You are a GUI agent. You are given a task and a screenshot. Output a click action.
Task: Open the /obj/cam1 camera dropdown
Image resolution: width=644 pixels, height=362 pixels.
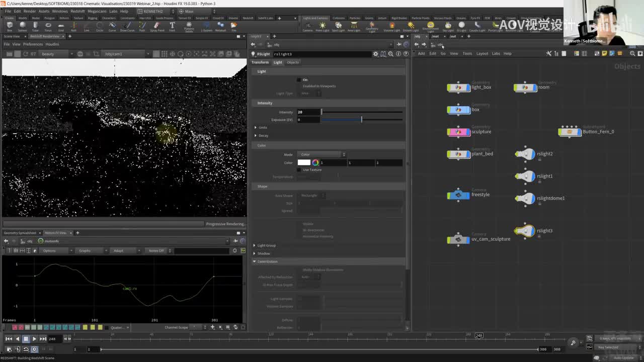pyautogui.click(x=127, y=54)
